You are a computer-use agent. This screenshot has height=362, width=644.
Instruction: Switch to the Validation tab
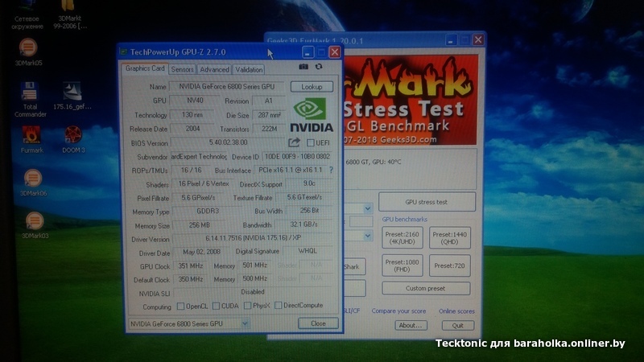(249, 70)
